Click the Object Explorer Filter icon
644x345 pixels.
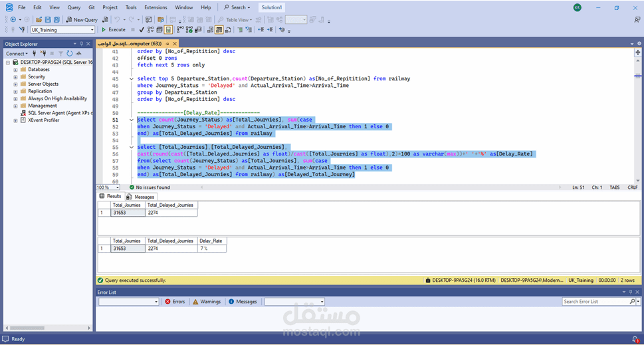60,53
